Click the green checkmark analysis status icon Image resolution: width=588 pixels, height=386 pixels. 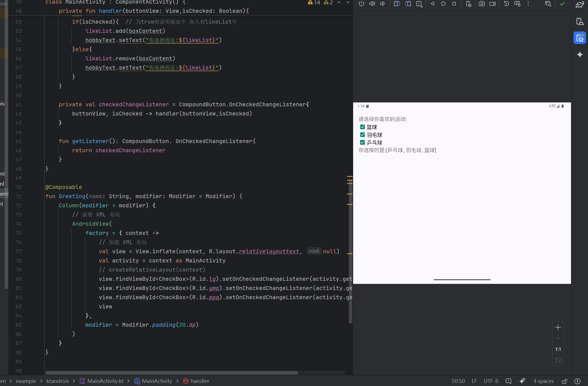[x=562, y=4]
